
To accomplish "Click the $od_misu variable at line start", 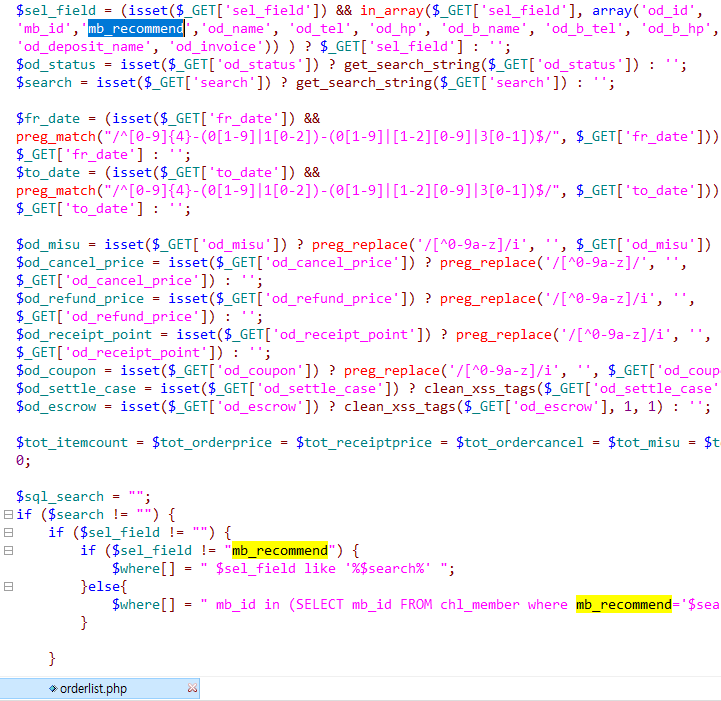I will pos(49,245).
